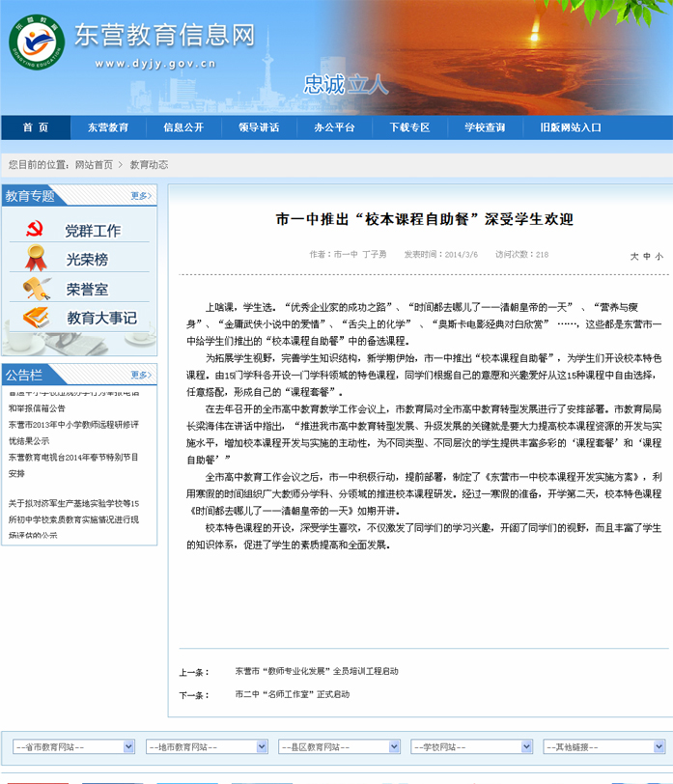The width and height of the screenshot is (673, 784).
Task: Click the article title 市一中推出校本课程自助餐
Action: 425,219
